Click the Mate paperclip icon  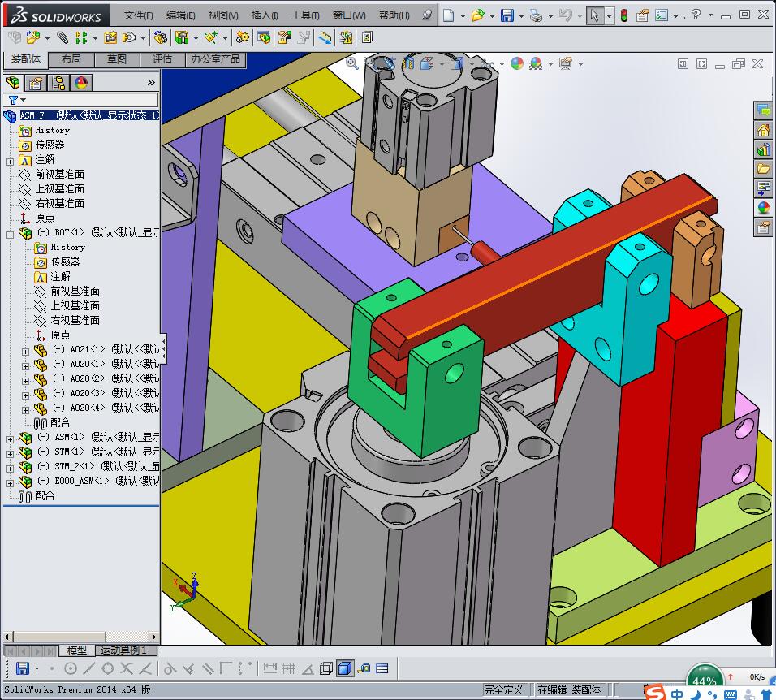[63, 37]
